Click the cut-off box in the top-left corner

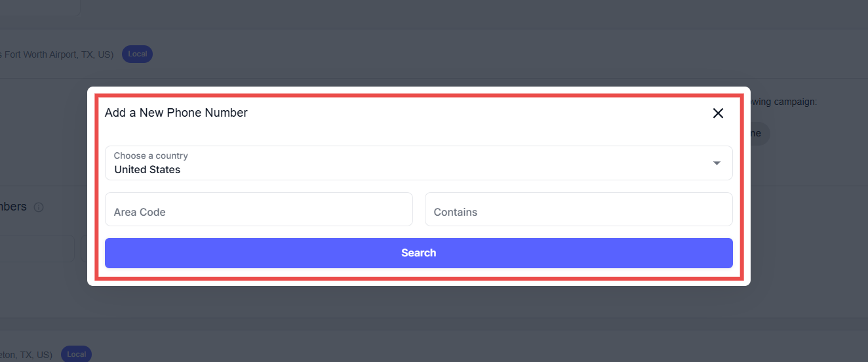point(39,7)
